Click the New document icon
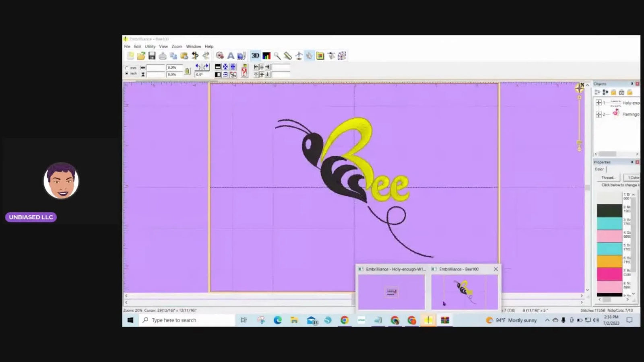 [130, 56]
